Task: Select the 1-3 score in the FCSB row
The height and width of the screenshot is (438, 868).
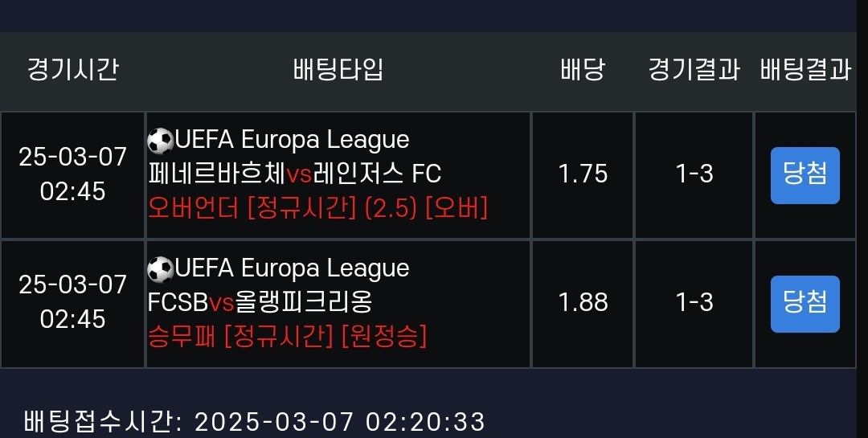Action: (x=694, y=302)
